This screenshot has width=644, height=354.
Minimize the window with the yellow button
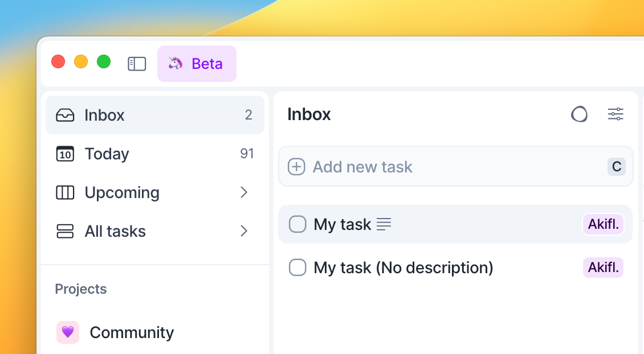click(81, 61)
